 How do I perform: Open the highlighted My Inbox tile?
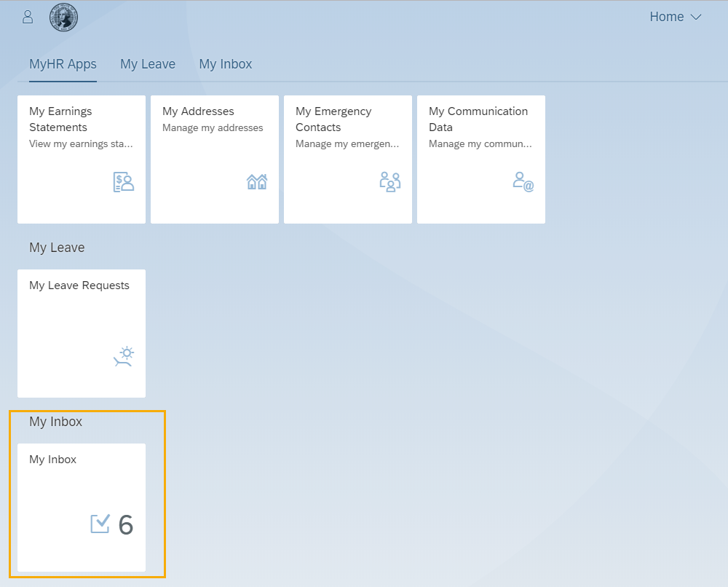tap(81, 508)
